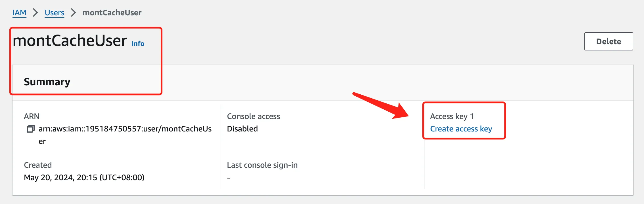Click the Delete button
The image size is (644, 204).
(x=609, y=41)
